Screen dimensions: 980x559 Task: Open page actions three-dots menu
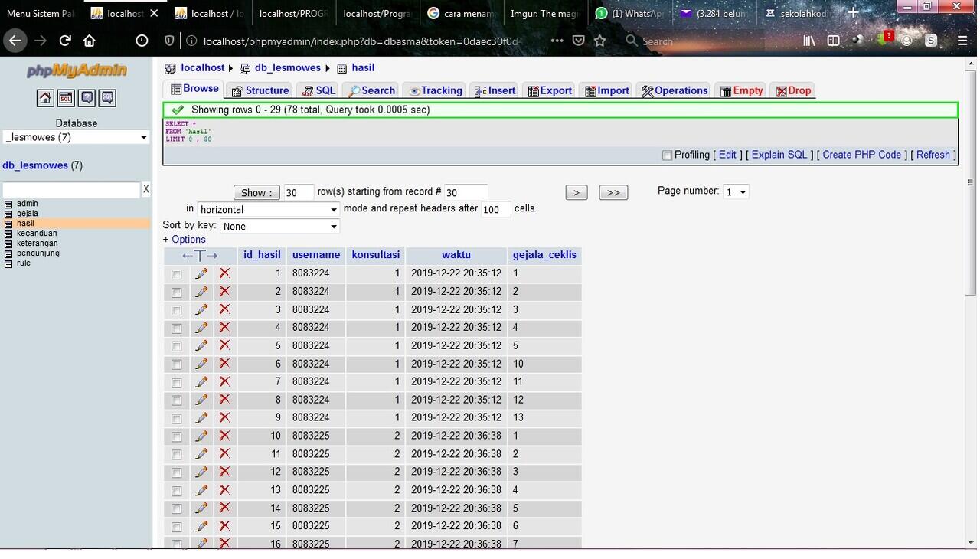coord(557,41)
